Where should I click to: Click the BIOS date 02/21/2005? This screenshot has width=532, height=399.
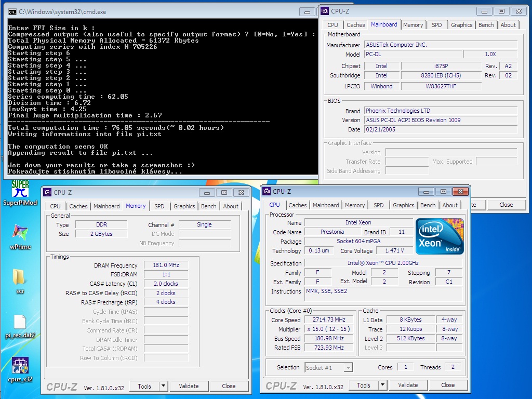[441, 129]
